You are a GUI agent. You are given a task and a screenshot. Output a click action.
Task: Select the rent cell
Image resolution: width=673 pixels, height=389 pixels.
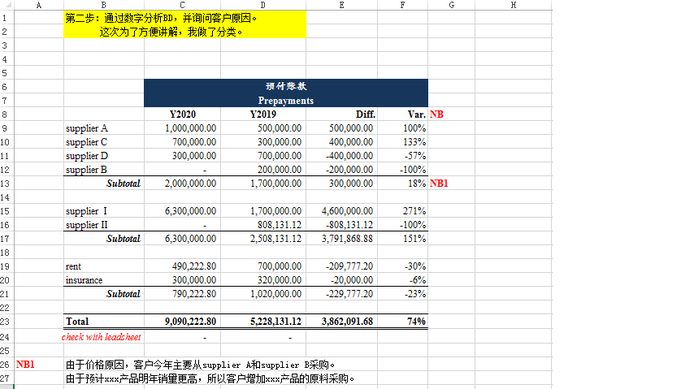pos(104,266)
